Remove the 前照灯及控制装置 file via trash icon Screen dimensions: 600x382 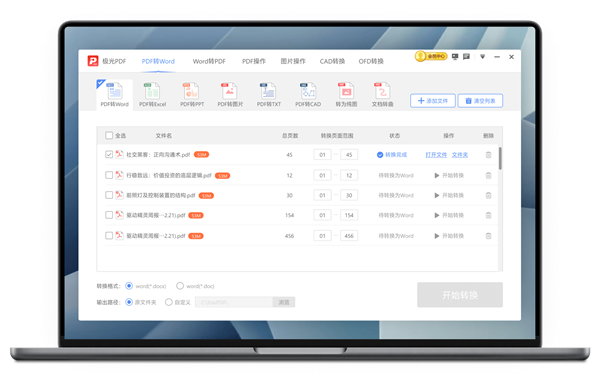488,195
